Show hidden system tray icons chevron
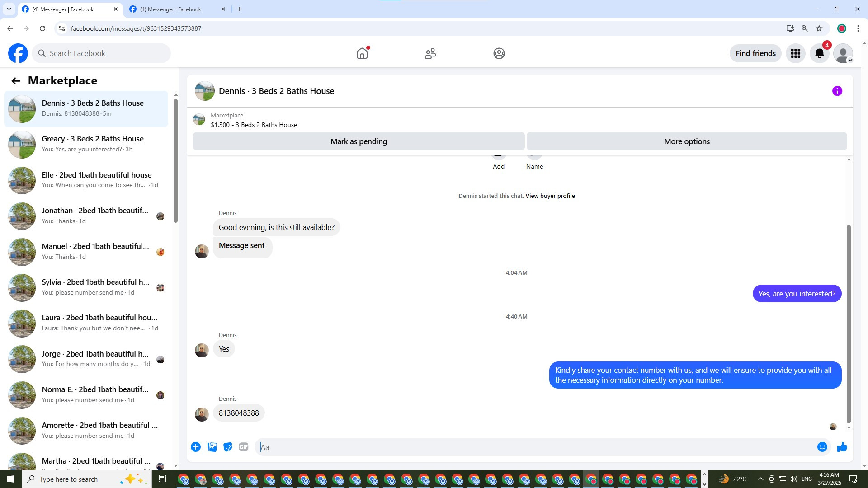Image resolution: width=868 pixels, height=488 pixels. 760,479
